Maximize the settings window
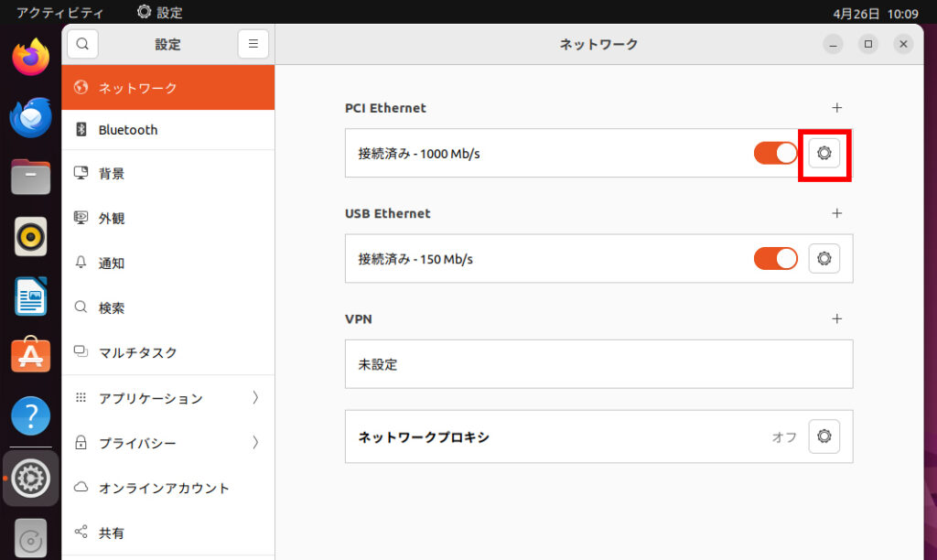 (x=867, y=44)
